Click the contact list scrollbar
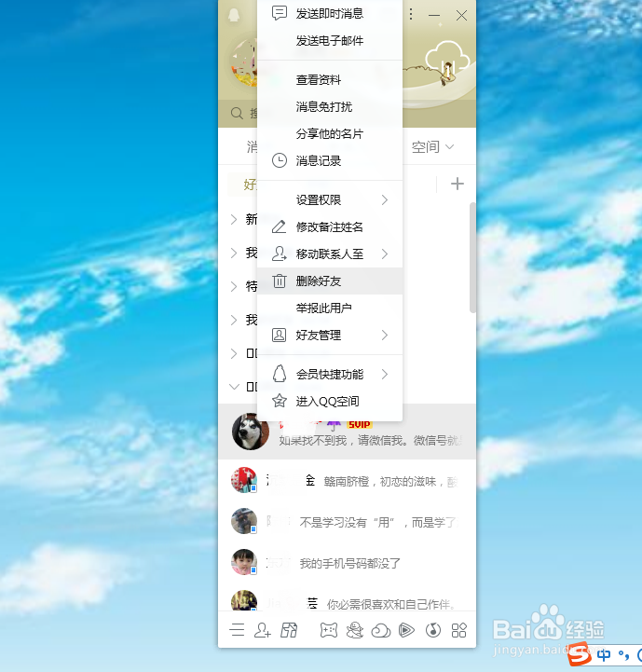This screenshot has height=672, width=642. (x=472, y=257)
